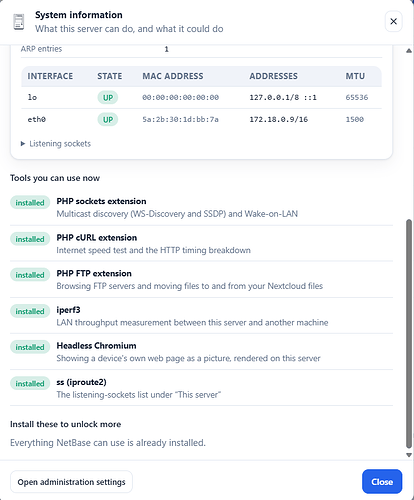Click installed badge for Headless Chromium
This screenshot has height=500, width=414.
[30, 347]
